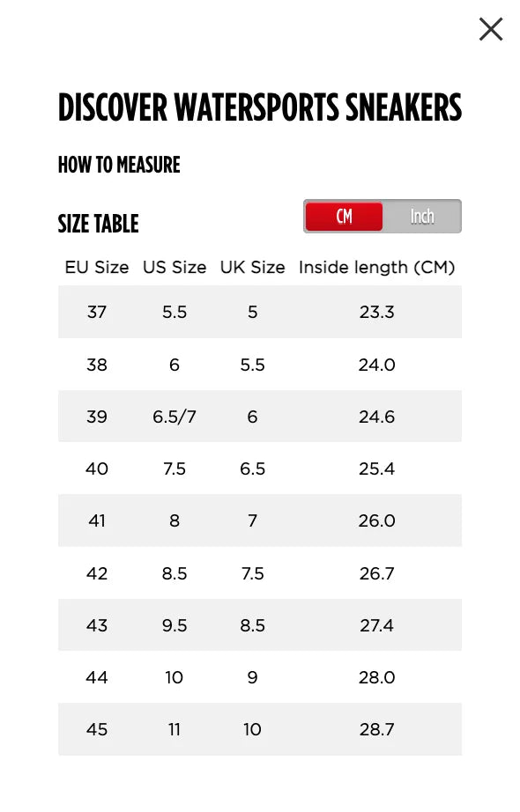Expand the SIZE TABLE section
The height and width of the screenshot is (812, 520).
point(98,224)
